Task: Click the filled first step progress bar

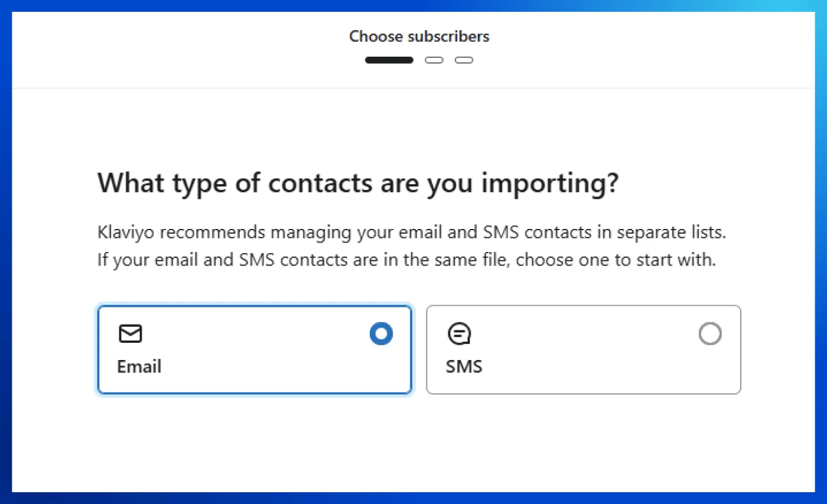Action: click(389, 60)
